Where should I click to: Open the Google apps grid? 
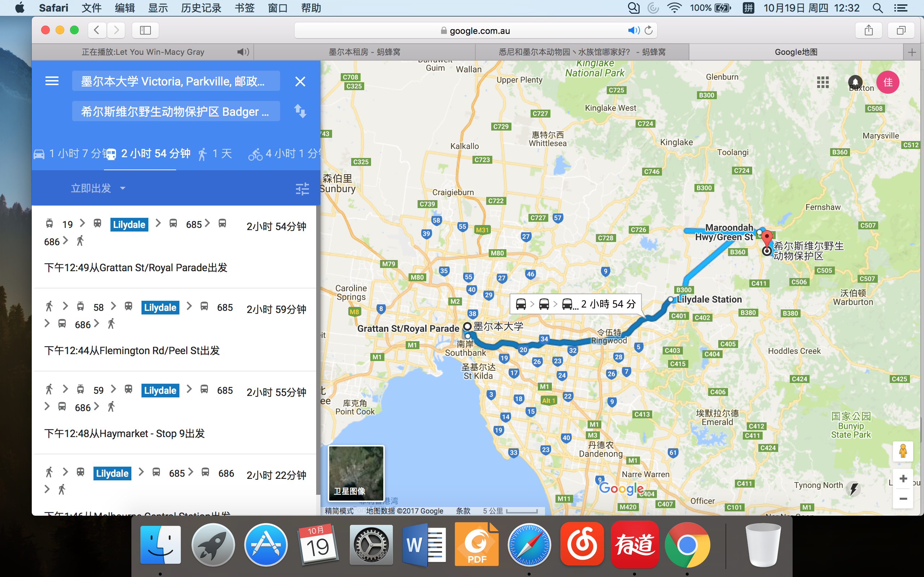pos(823,82)
